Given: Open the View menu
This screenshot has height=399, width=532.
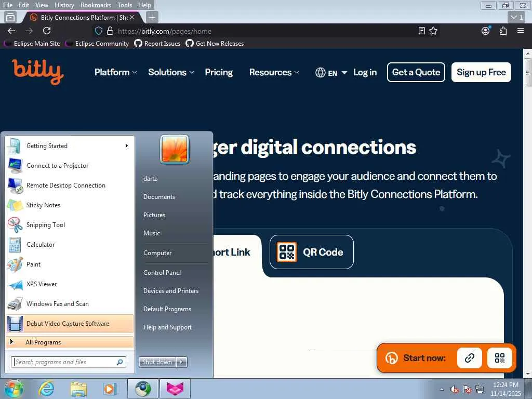Looking at the screenshot, I should pos(42,5).
